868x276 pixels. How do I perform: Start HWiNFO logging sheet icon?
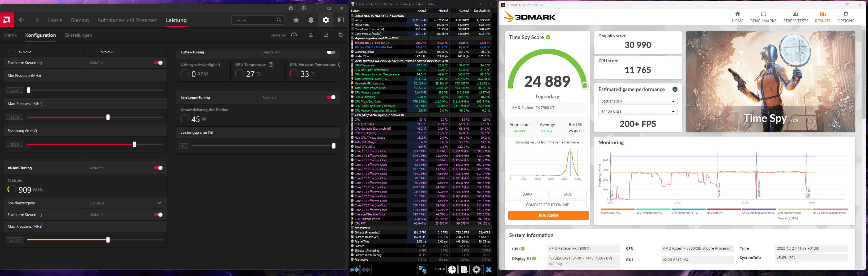[464, 269]
